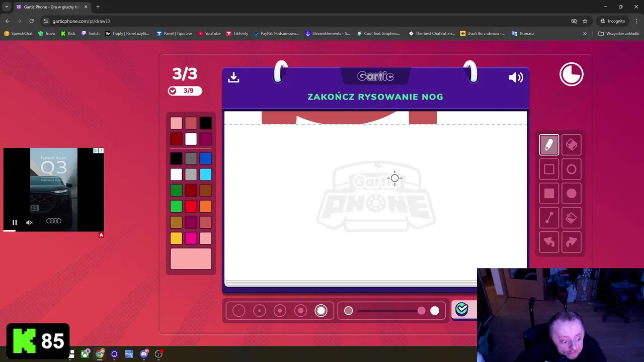
Task: Close the Gartic Phone browser tab
Action: [x=86, y=7]
